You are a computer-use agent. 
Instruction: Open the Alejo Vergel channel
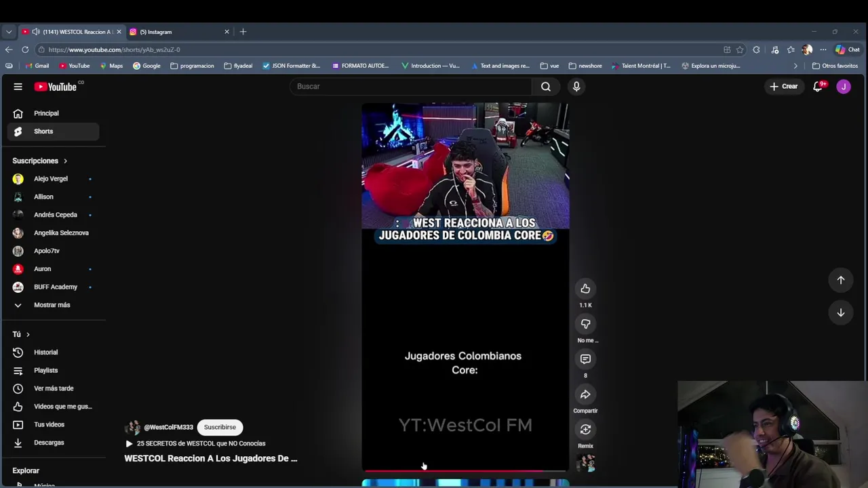[x=53, y=179]
